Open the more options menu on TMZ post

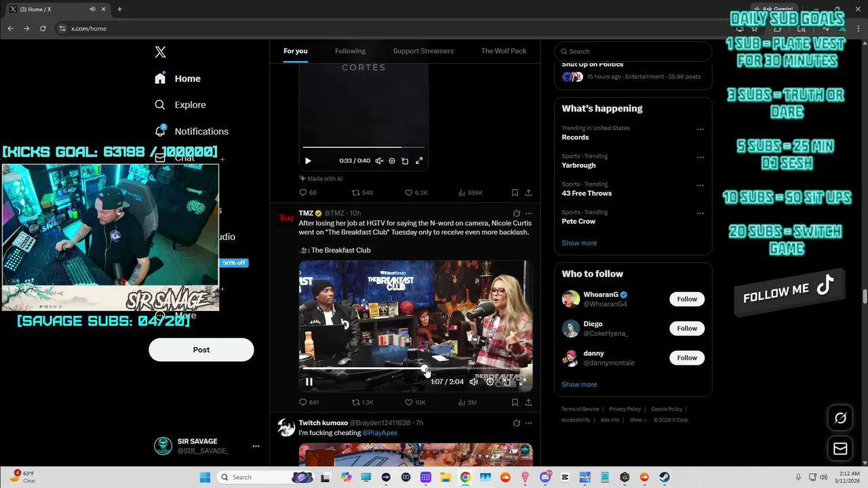pyautogui.click(x=528, y=213)
